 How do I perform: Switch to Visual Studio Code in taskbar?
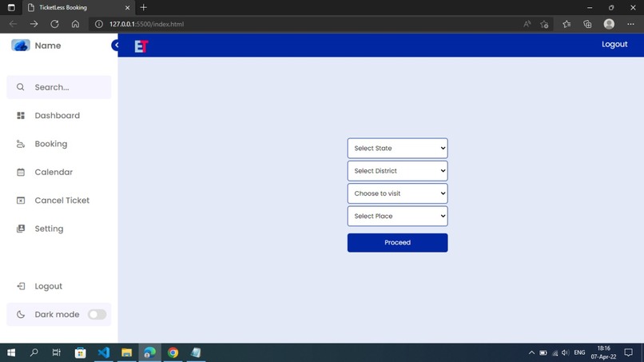(x=104, y=352)
